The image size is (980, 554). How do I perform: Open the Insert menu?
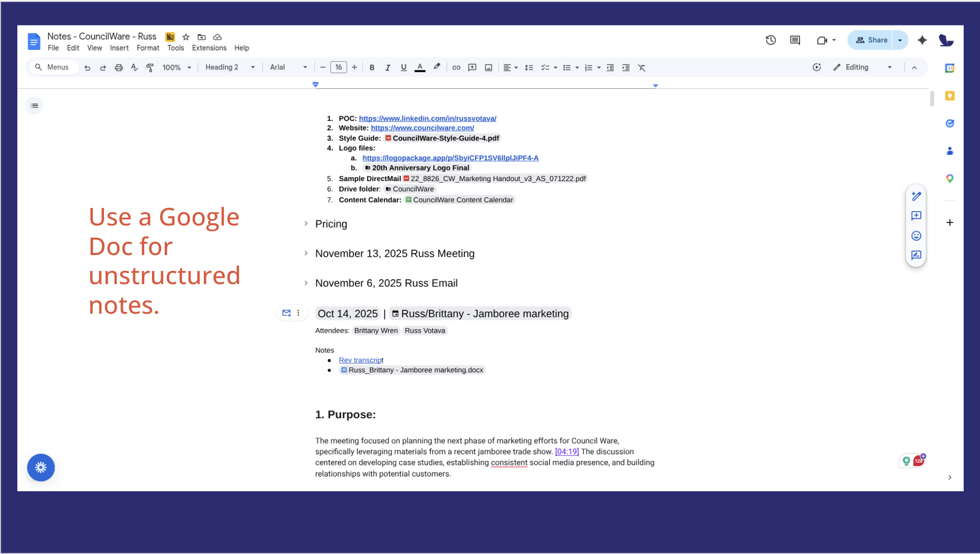coord(119,48)
